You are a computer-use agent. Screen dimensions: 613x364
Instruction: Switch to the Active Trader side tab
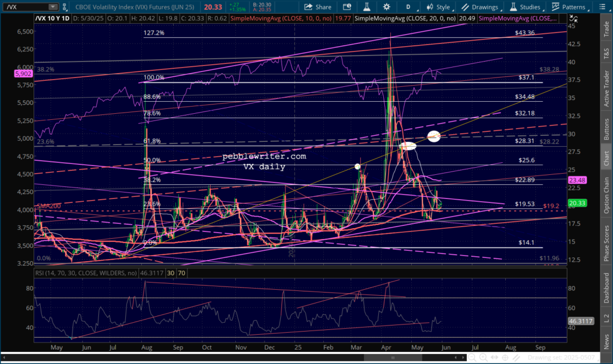coord(606,89)
